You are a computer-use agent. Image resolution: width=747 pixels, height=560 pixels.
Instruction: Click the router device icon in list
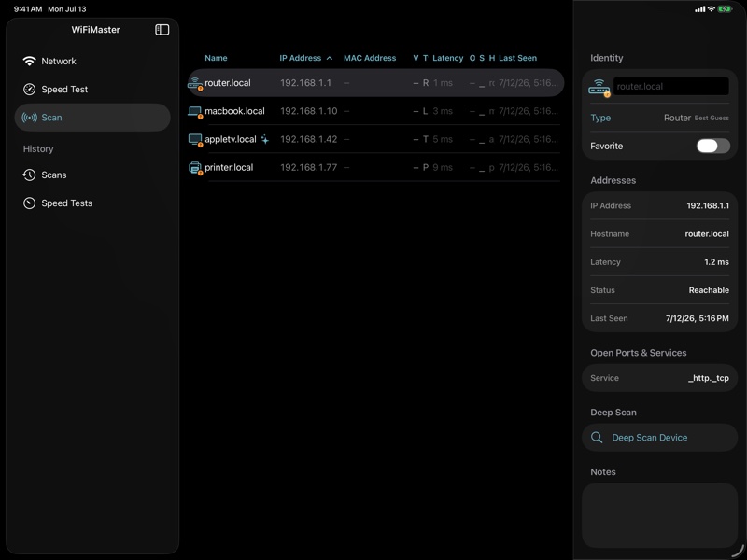coord(195,83)
